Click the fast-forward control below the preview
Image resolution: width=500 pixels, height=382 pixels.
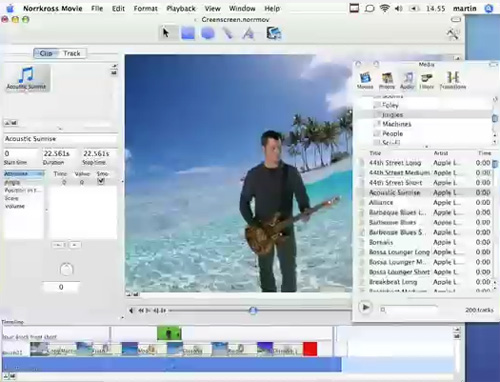pos(162,311)
